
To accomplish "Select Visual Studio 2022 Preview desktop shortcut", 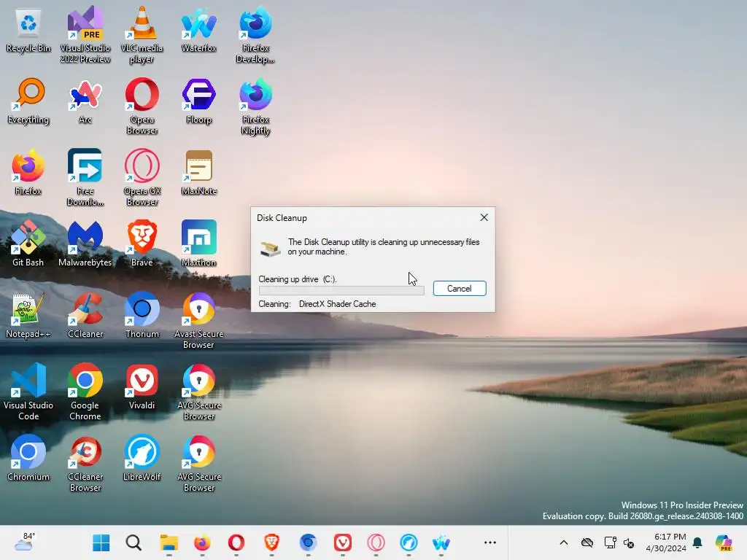I will coord(85,35).
